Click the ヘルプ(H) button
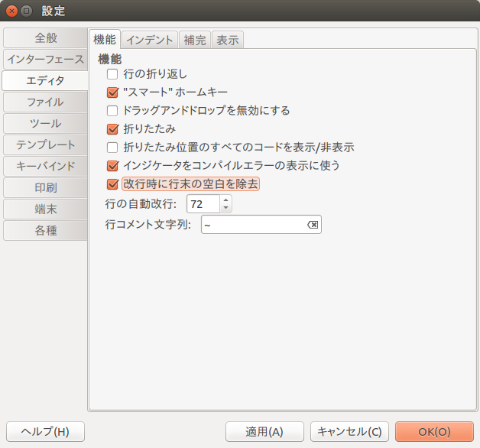The image size is (480, 448). pyautogui.click(x=45, y=431)
